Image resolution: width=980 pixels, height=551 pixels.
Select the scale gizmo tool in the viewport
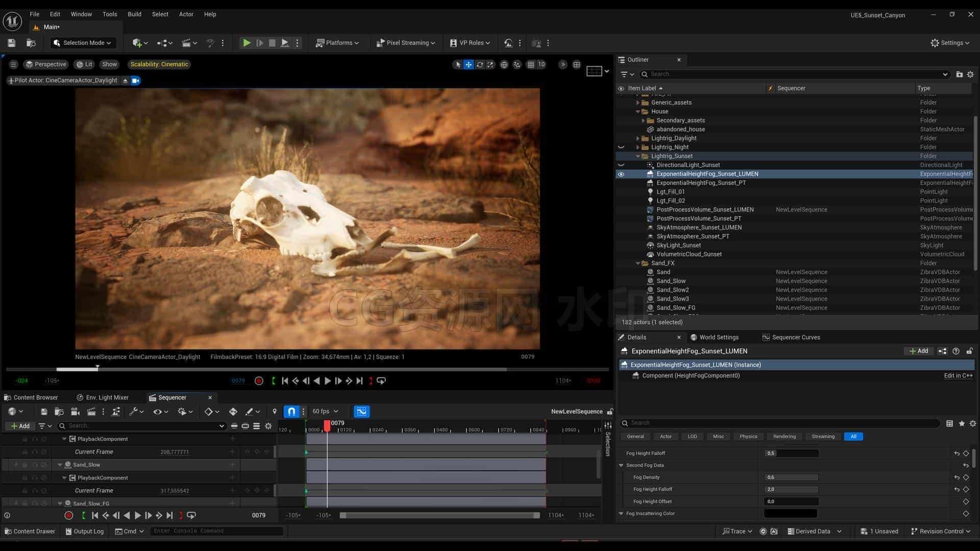point(490,65)
